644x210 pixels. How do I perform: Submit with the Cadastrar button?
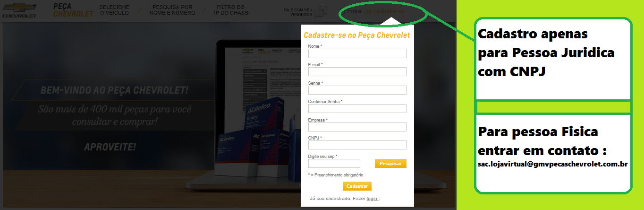coord(357,186)
